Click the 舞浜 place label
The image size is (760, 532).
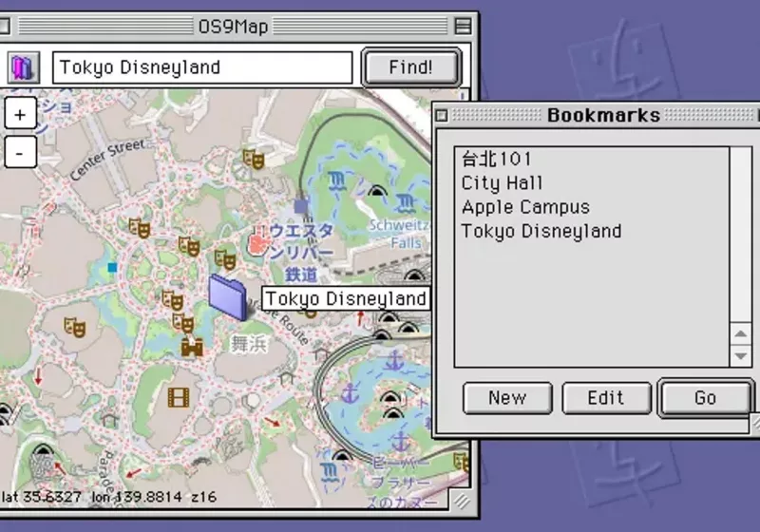click(x=248, y=344)
